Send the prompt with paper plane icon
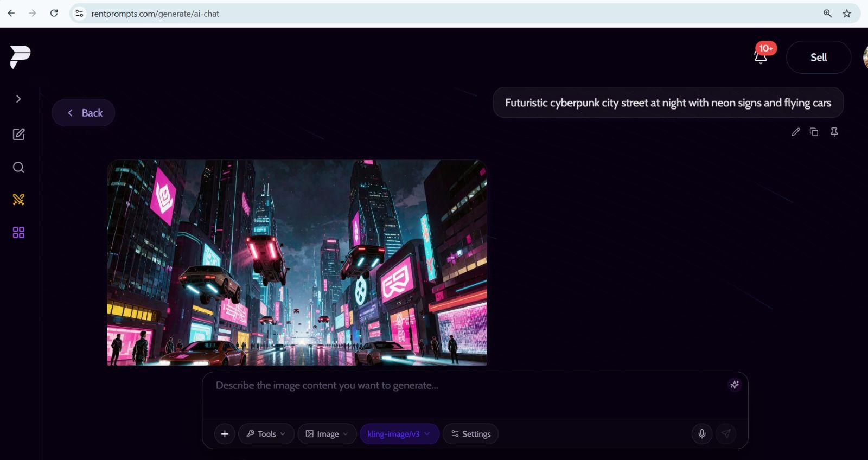This screenshot has height=460, width=868. 726,433
